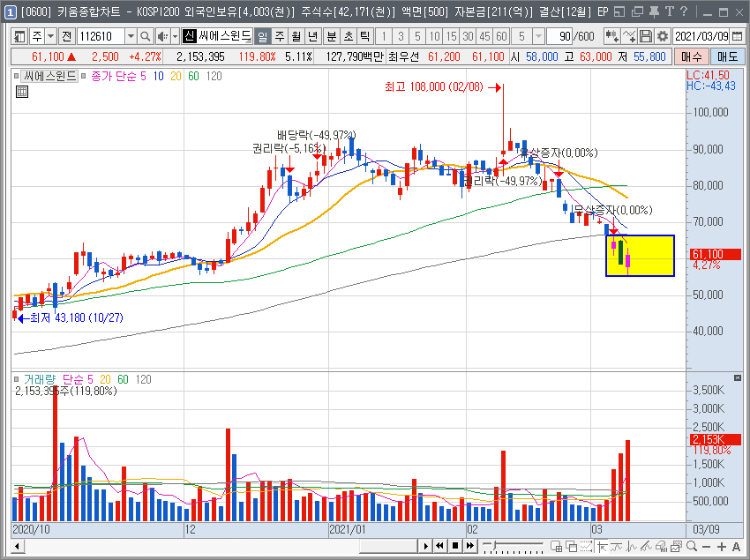Click the 매수 buy button
This screenshot has height=560, width=750.
[x=691, y=57]
